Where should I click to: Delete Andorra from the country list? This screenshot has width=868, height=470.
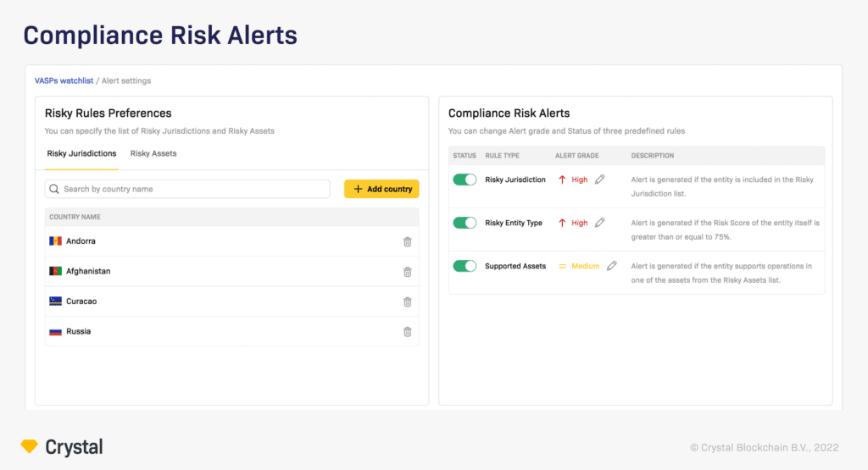click(408, 241)
